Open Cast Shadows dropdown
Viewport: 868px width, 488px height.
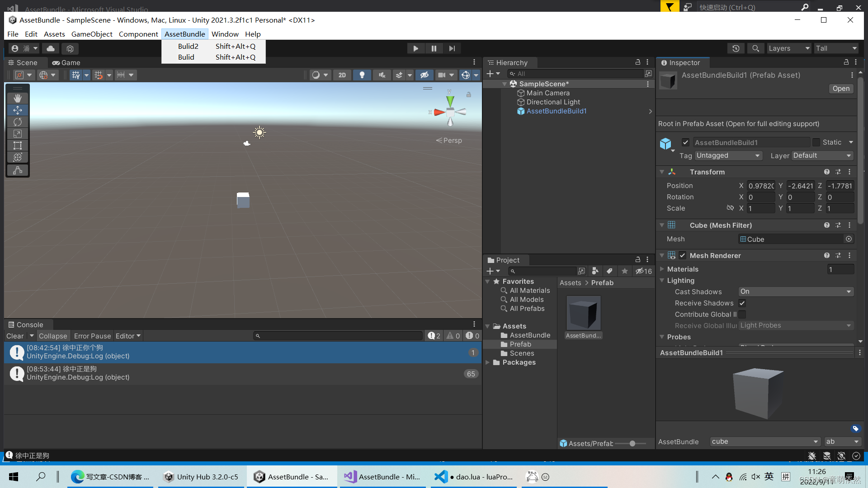coord(796,292)
